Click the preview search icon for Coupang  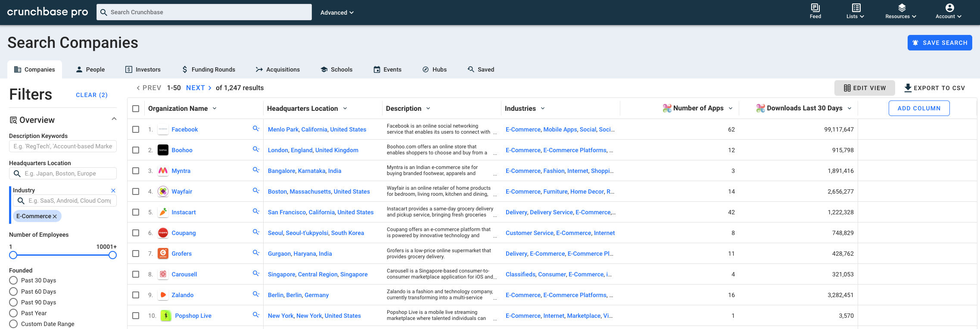pos(256,232)
